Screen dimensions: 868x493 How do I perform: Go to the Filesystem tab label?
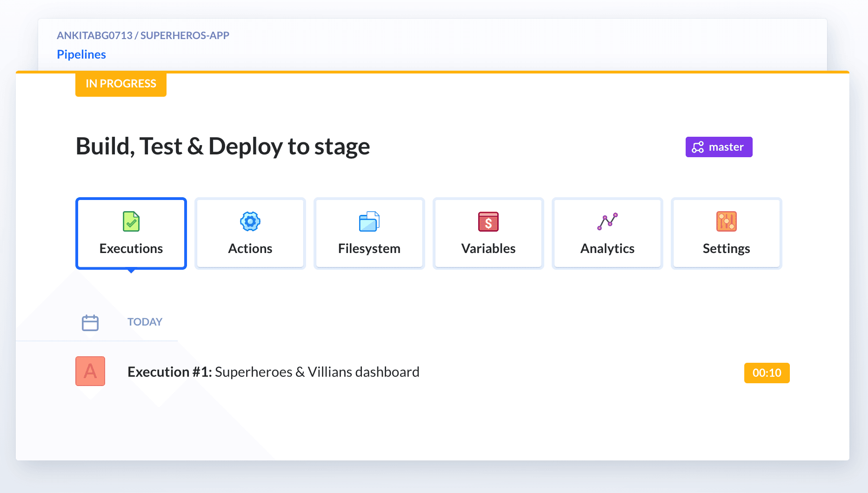369,248
